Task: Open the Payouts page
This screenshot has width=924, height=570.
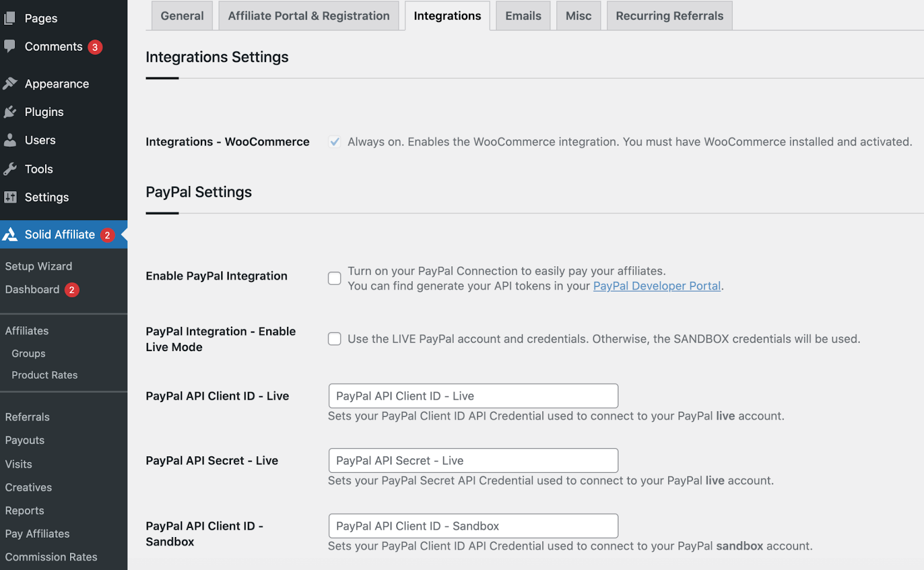Action: coord(25,440)
